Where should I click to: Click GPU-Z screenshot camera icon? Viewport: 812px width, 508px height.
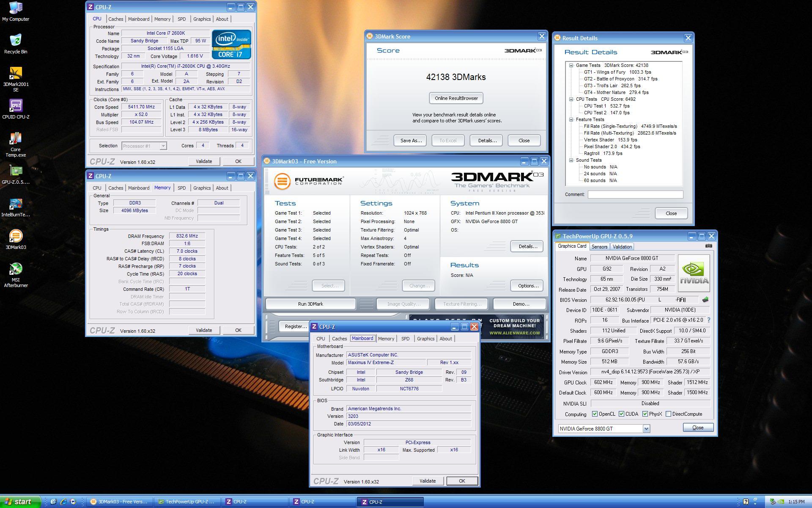click(x=709, y=246)
